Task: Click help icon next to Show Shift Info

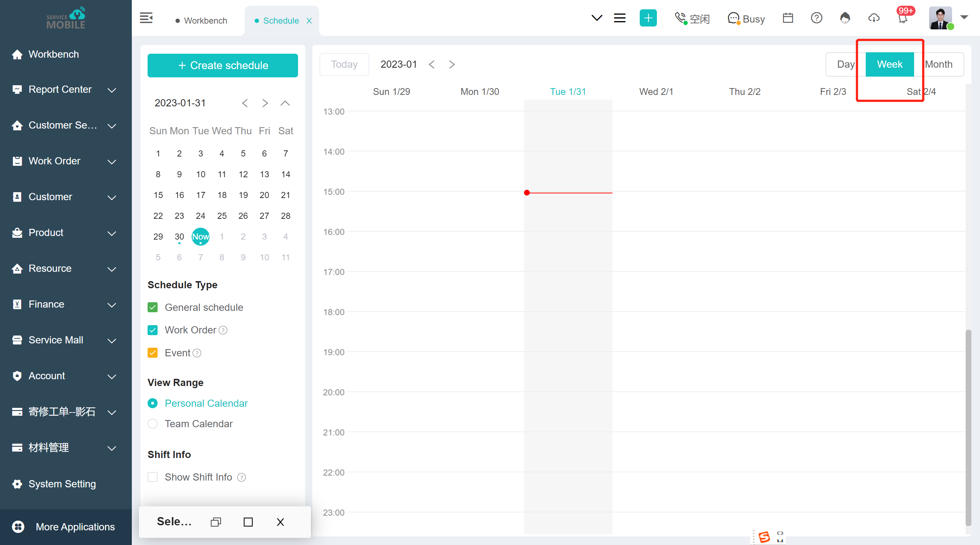Action: coord(241,477)
